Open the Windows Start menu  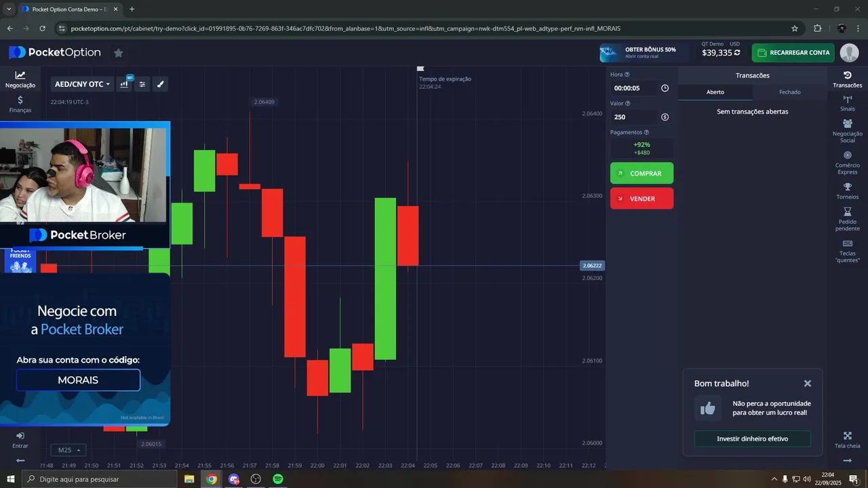pyautogui.click(x=11, y=479)
